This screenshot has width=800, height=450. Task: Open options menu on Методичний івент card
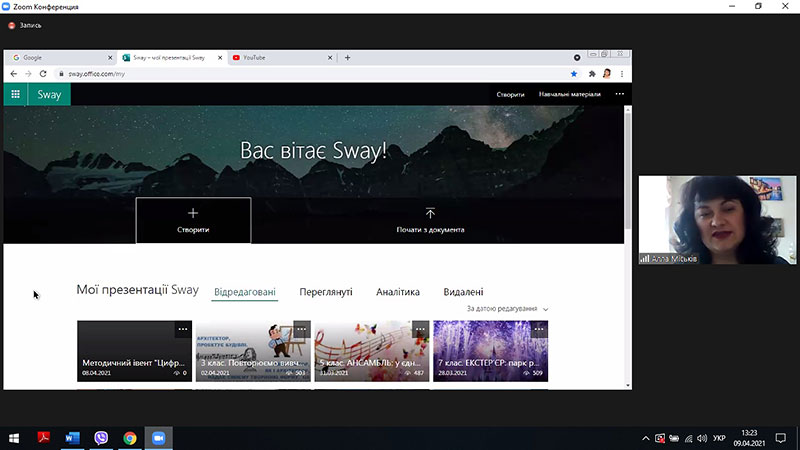(183, 330)
